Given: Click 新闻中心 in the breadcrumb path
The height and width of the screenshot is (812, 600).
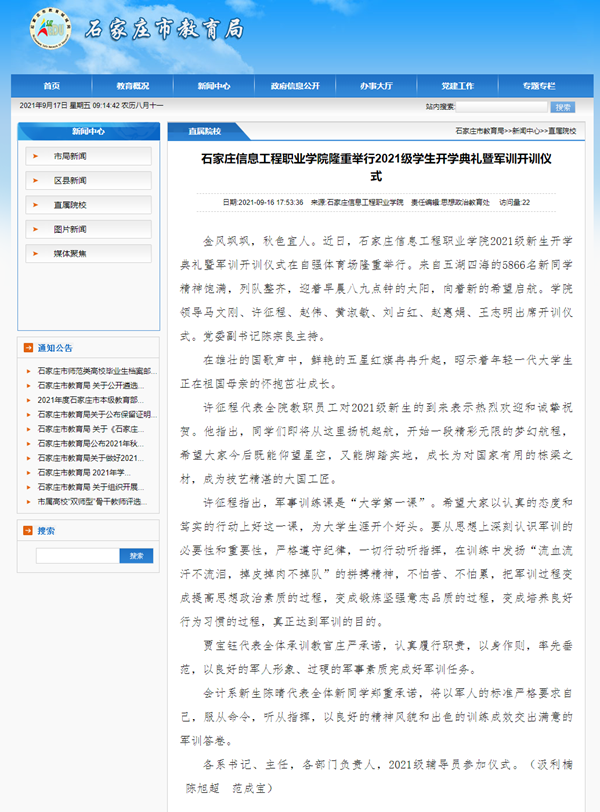Looking at the screenshot, I should click(528, 131).
